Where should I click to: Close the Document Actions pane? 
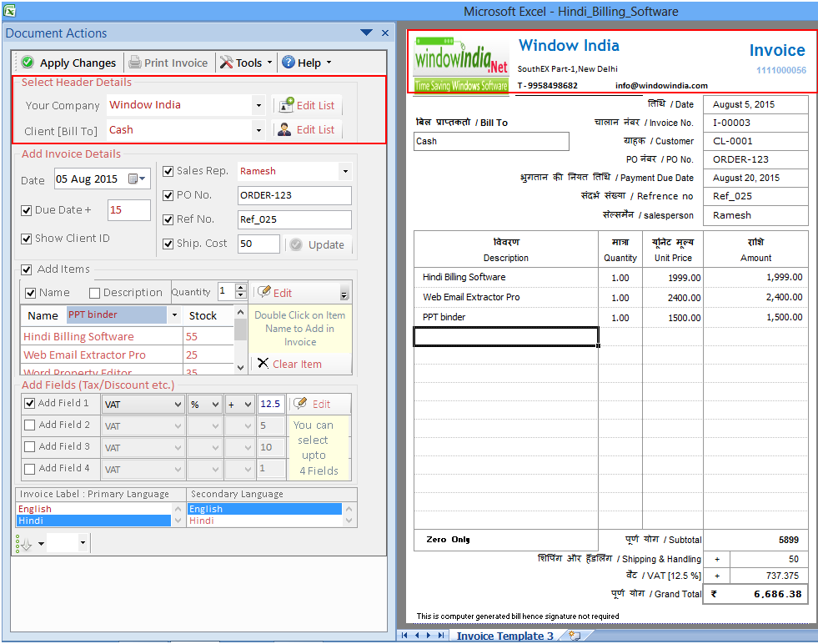pyautogui.click(x=385, y=33)
